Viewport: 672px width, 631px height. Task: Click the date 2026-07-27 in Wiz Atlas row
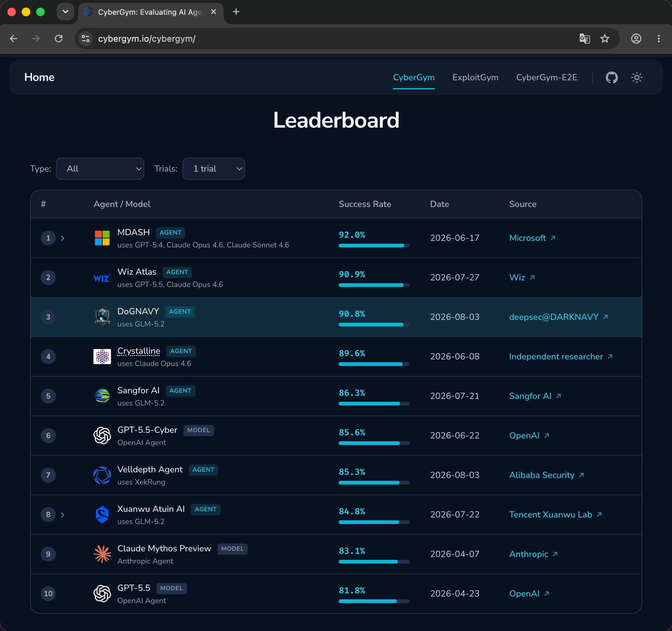tap(455, 278)
